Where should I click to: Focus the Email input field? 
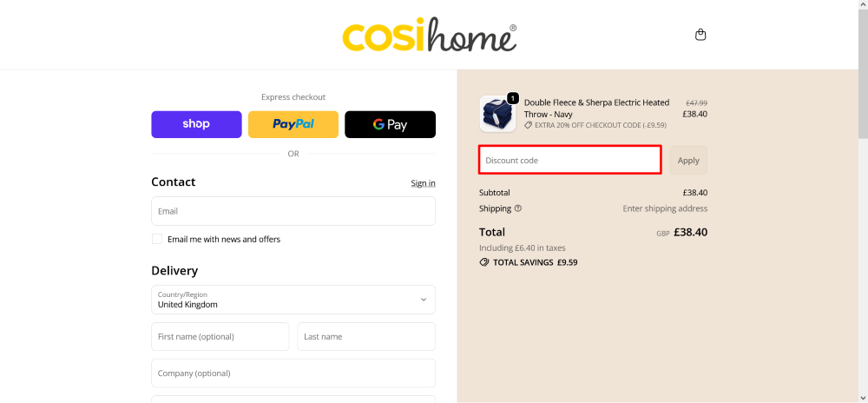pyautogui.click(x=293, y=211)
